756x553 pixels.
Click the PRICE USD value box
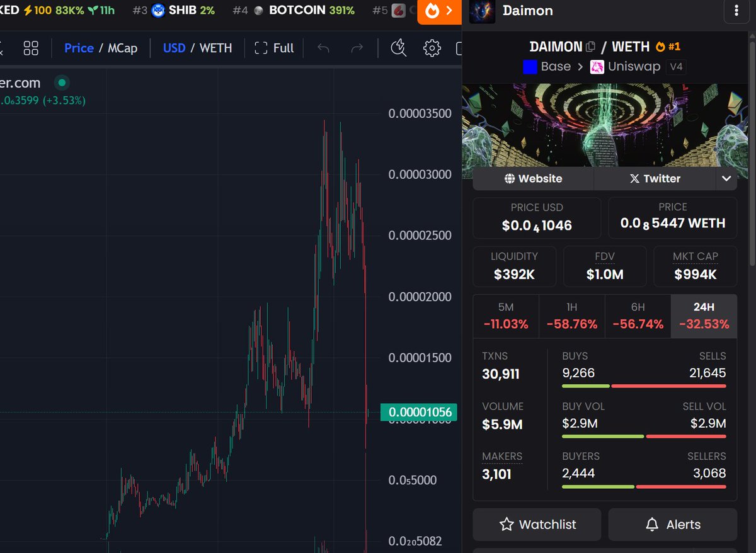(x=537, y=218)
